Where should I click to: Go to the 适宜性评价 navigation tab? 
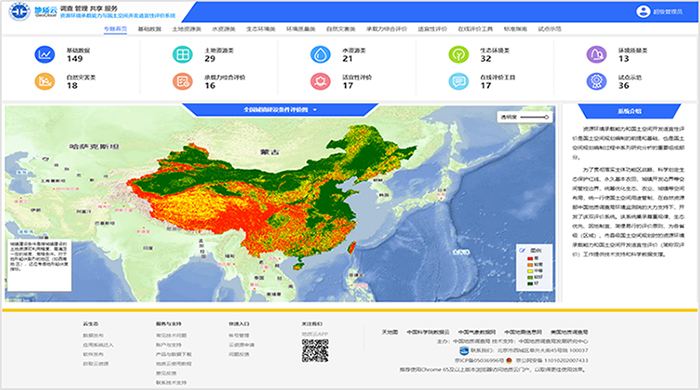432,29
